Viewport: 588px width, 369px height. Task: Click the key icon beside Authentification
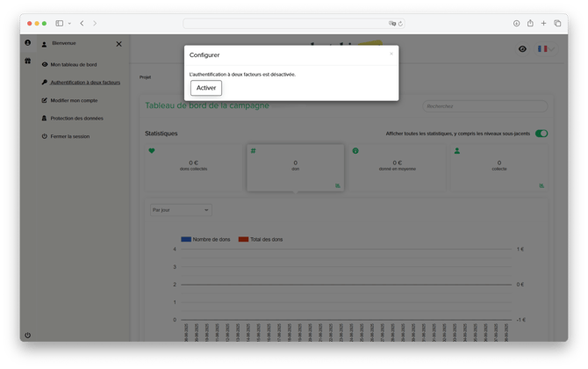coord(45,83)
